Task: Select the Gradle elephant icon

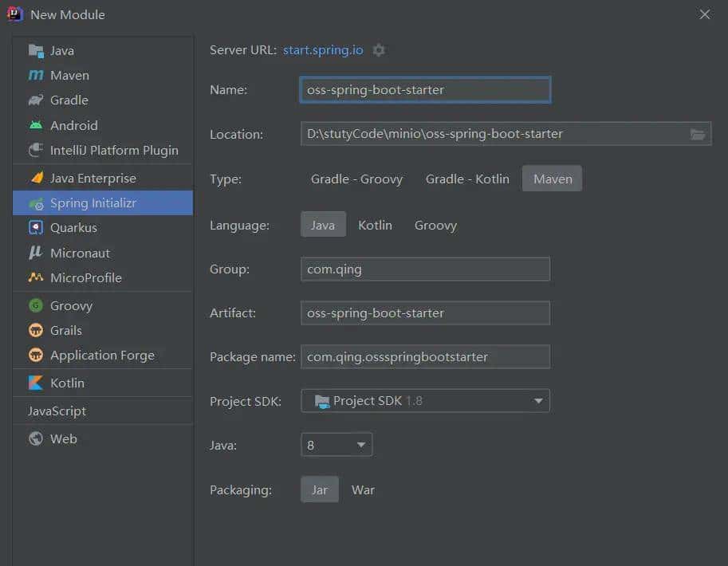Action: coord(36,100)
